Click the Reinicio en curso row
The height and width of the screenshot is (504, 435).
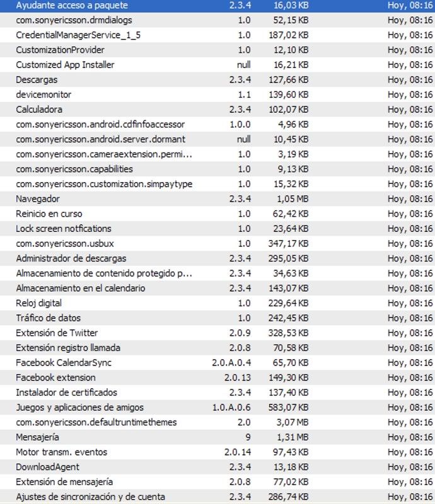[217, 214]
